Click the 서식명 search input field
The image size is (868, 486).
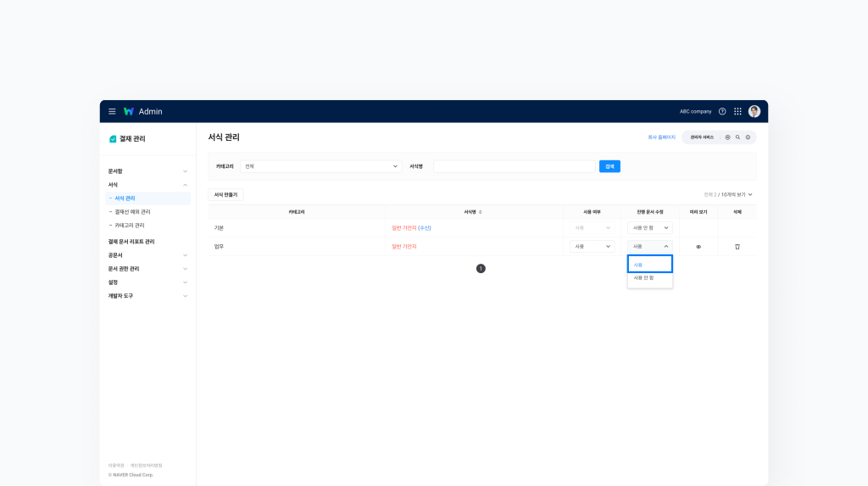[514, 166]
